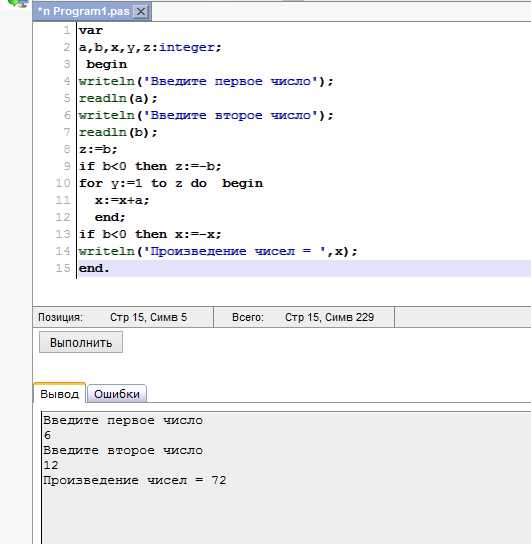
Task: Click the 'begin' keyword on line 3
Action: [107, 65]
